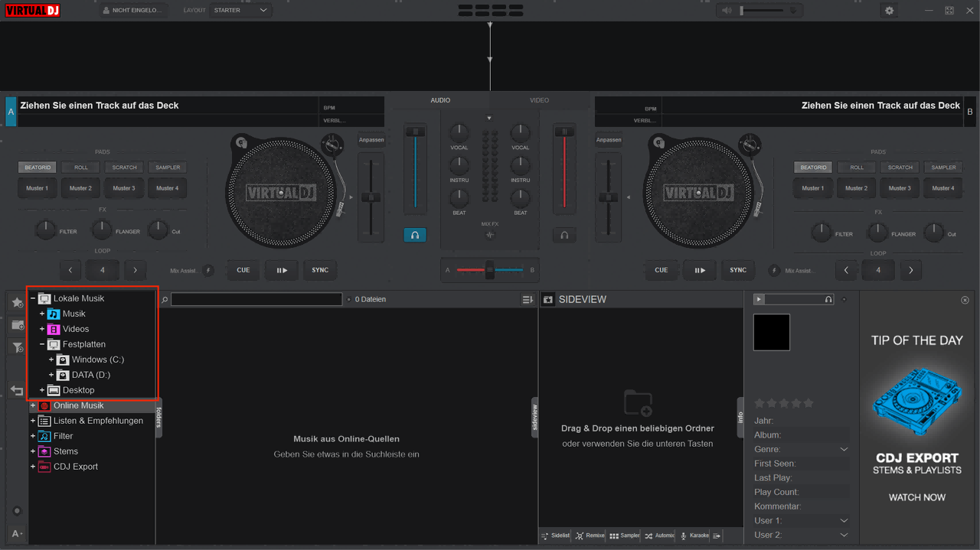Click the favorites star icon in sidebar
This screenshot has height=550, width=980.
16,301
